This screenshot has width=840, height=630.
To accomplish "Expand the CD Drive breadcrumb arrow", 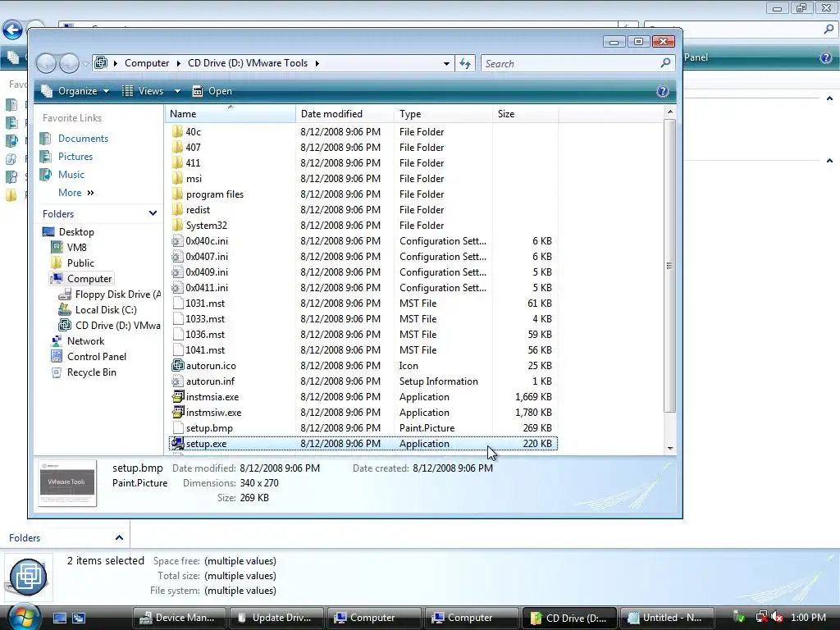I will coord(317,63).
